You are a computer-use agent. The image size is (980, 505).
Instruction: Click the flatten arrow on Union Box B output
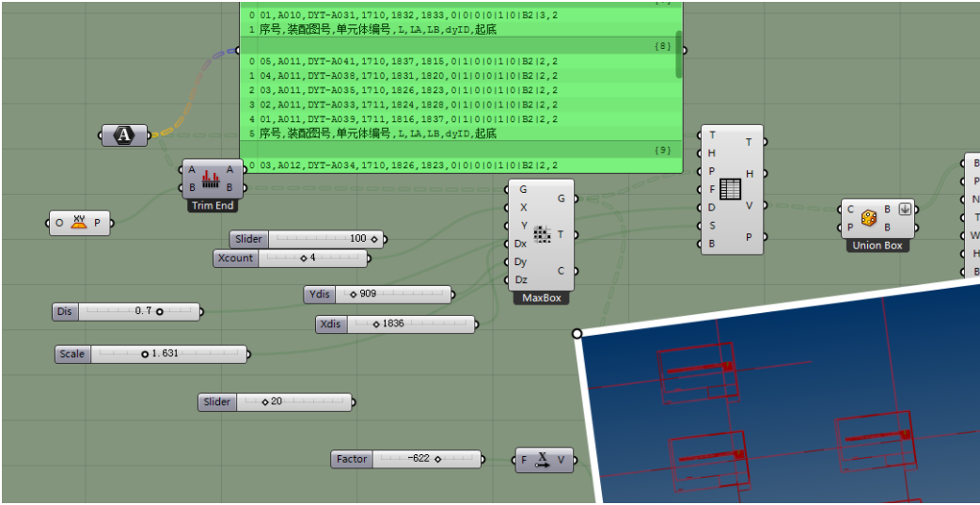click(x=904, y=210)
